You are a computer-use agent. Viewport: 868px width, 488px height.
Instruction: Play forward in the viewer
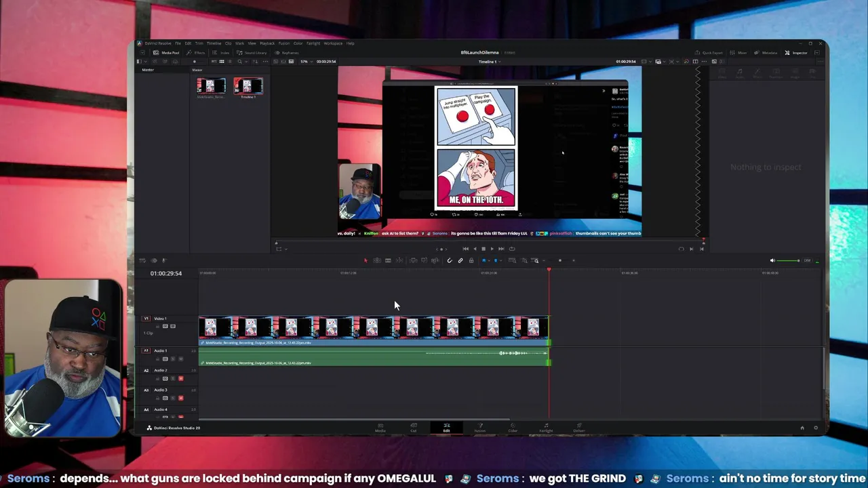tap(492, 249)
